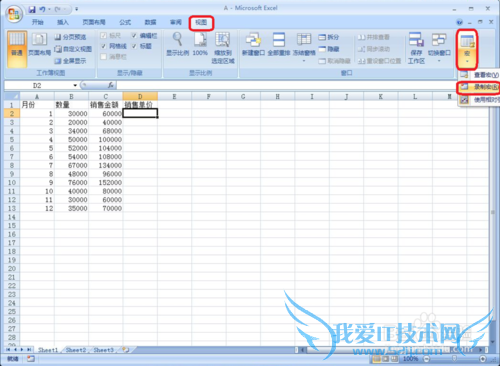This screenshot has height=366, width=500.
Task: Click the select-all corner of the sheet
Action: (12, 96)
